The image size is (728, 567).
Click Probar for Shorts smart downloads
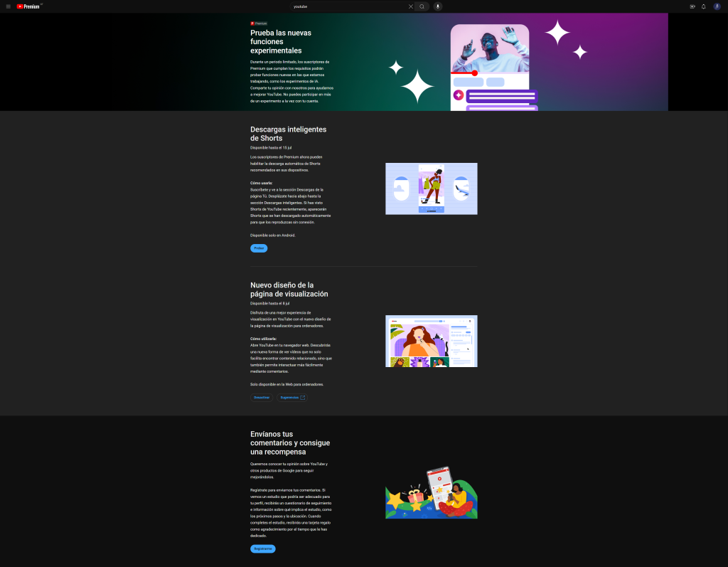point(259,248)
